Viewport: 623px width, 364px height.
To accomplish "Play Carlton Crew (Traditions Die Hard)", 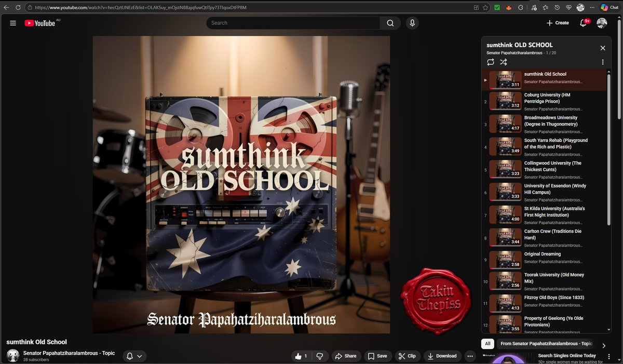I will (544, 238).
